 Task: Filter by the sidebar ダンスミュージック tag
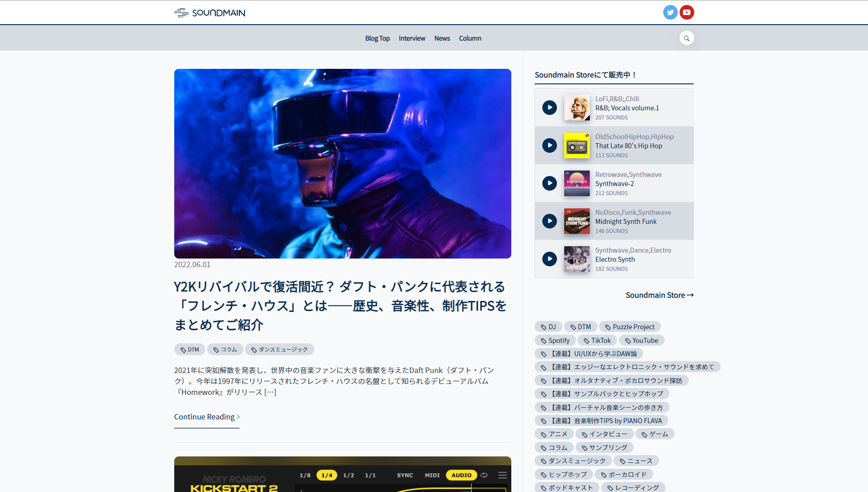[x=573, y=461]
